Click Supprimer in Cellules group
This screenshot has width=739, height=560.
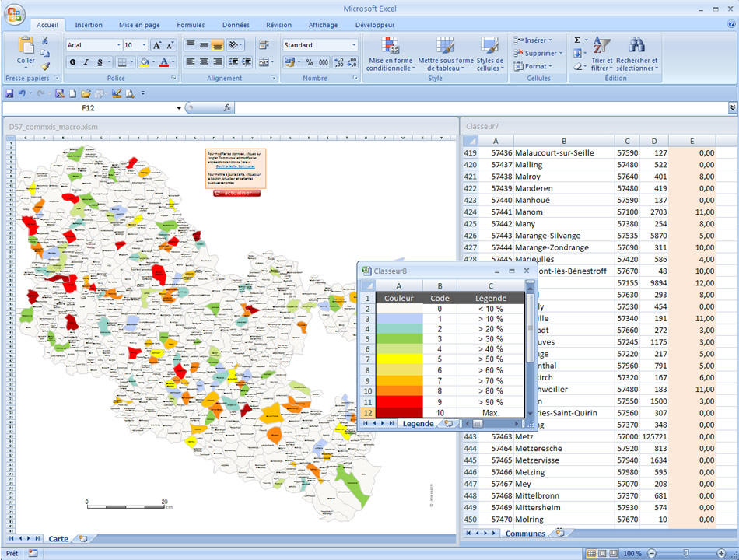click(538, 53)
